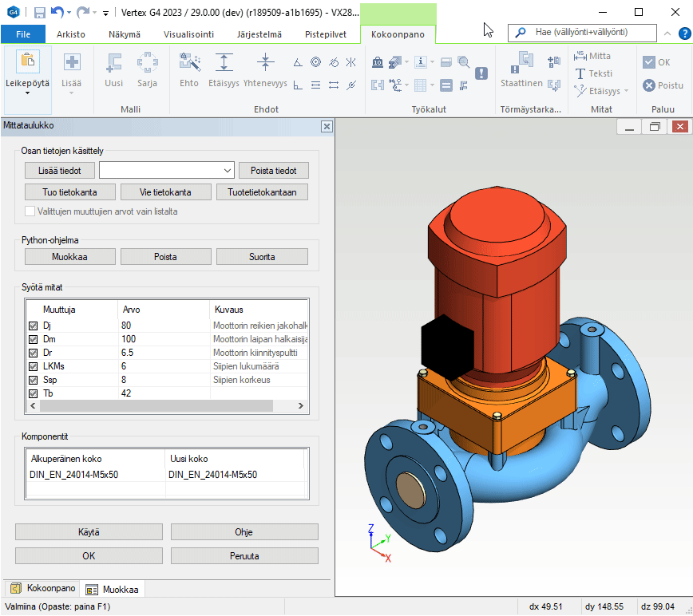Open the part data combo box dropdown
This screenshot has height=616, width=693.
(228, 170)
